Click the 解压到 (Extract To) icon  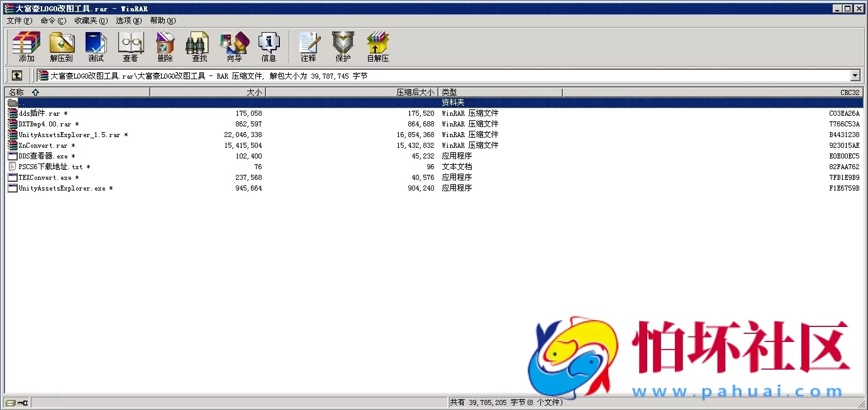click(62, 47)
